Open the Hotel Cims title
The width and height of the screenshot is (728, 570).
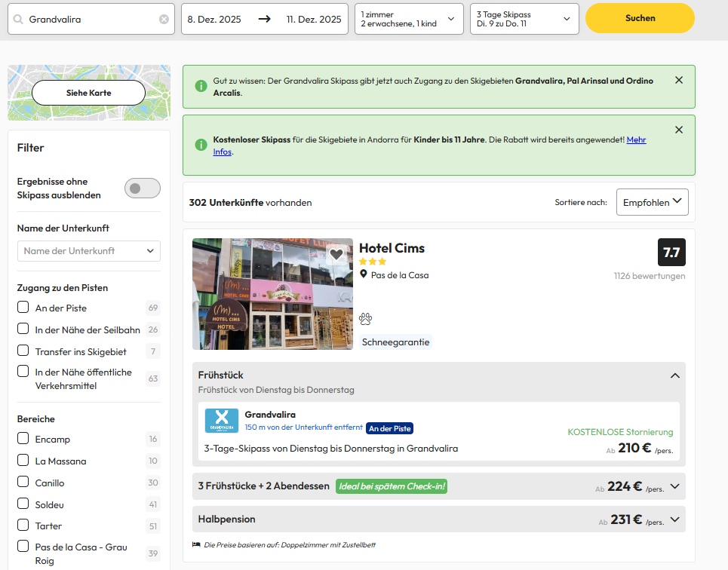click(392, 248)
